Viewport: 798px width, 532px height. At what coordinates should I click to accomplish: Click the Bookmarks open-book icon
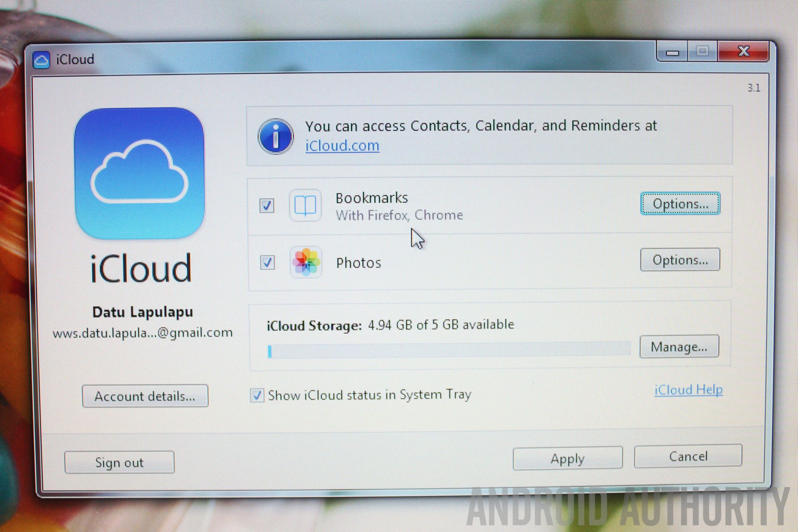[305, 206]
